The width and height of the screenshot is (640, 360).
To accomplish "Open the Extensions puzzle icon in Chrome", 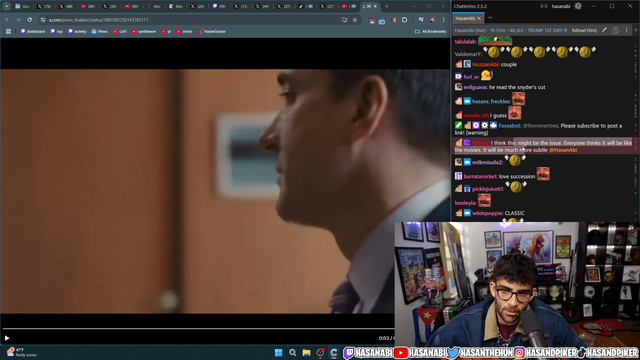I will pyautogui.click(x=404, y=20).
